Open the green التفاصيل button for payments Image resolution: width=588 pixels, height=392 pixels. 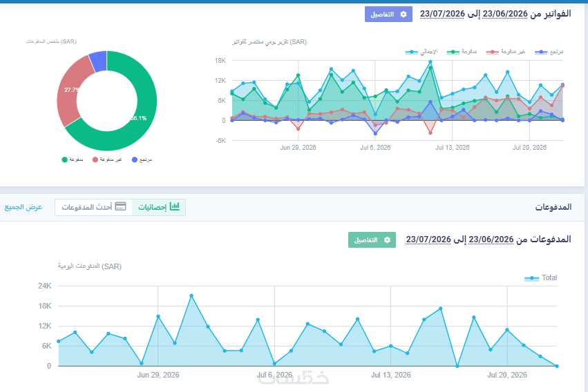372,240
